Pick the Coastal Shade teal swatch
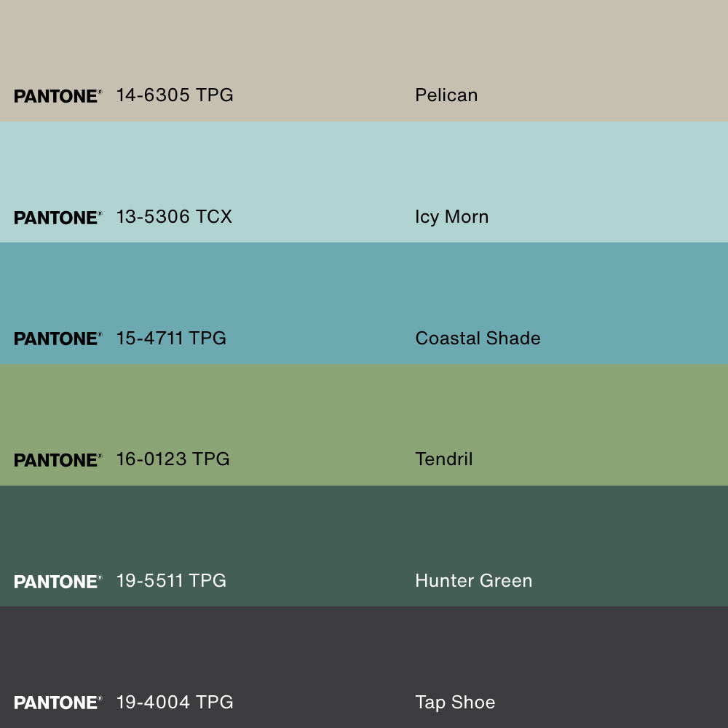Image resolution: width=728 pixels, height=728 pixels. [x=364, y=288]
